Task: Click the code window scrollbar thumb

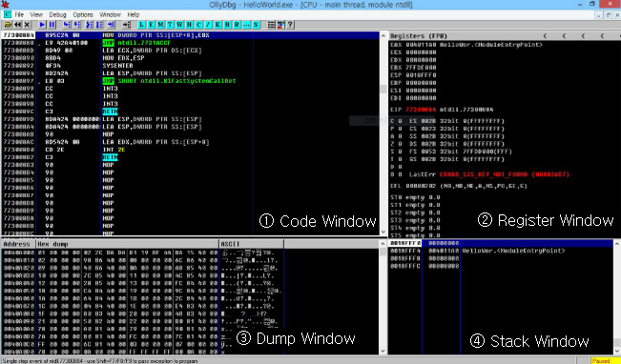Action: (383, 89)
